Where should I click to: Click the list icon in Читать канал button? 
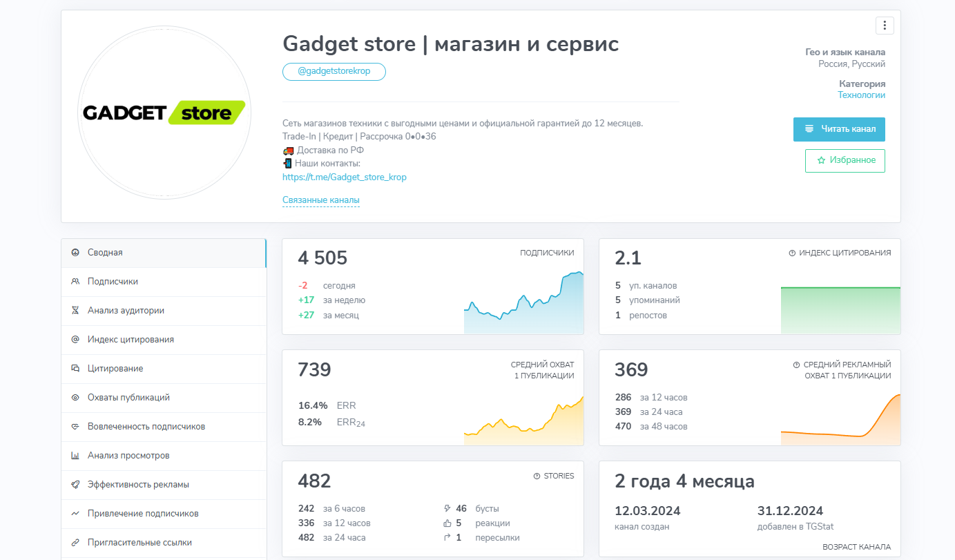click(x=809, y=129)
